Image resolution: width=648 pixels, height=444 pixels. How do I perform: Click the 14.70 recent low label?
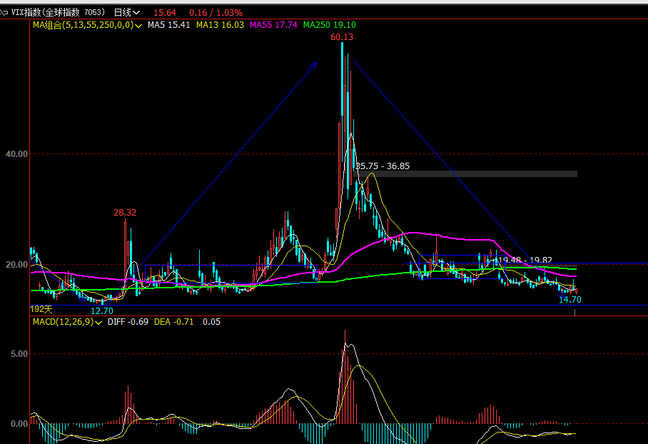570,300
